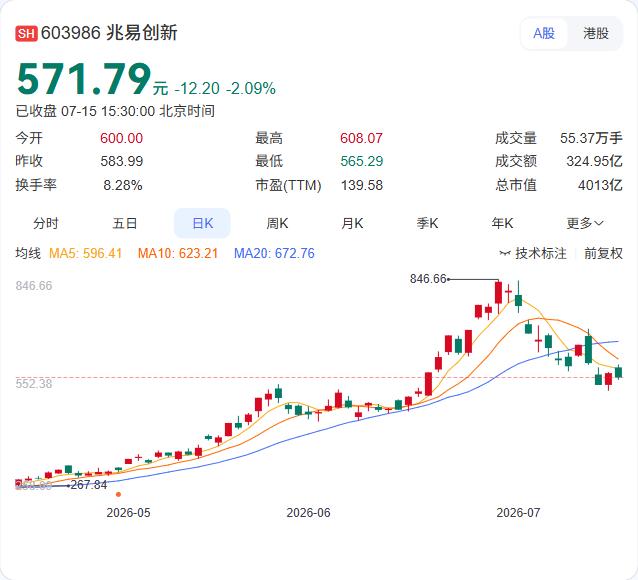Click the change percent -2.09%
The height and width of the screenshot is (580, 638).
[251, 88]
